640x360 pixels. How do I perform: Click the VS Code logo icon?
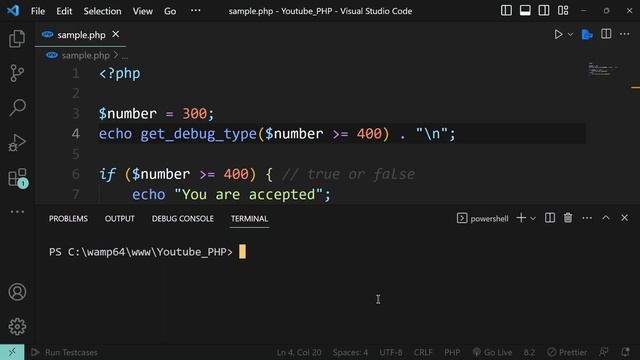coord(13,11)
